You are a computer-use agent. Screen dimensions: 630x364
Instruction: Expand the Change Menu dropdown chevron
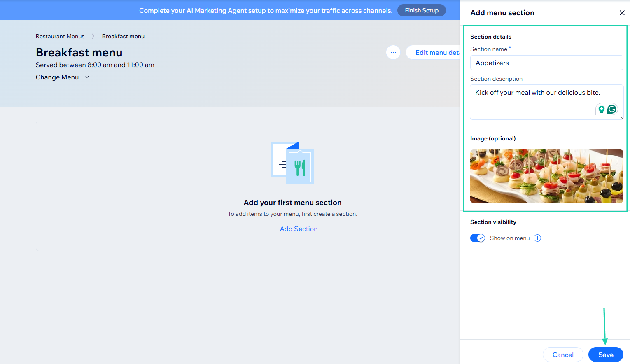[87, 77]
